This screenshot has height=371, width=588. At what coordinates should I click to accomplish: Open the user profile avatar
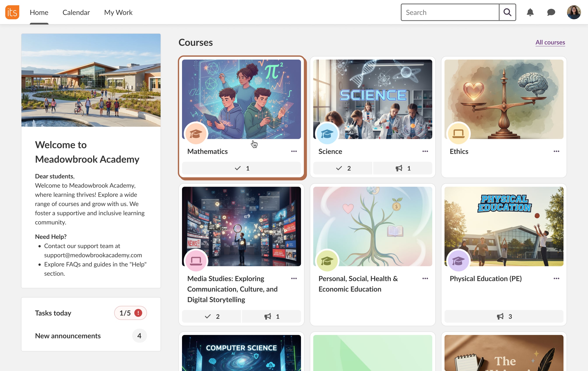[x=574, y=12]
